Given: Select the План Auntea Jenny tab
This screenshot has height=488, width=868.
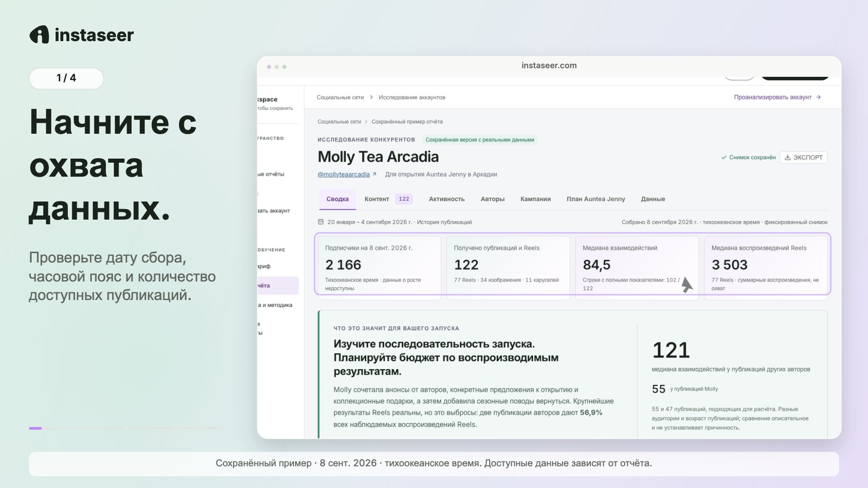Looking at the screenshot, I should pos(596,199).
